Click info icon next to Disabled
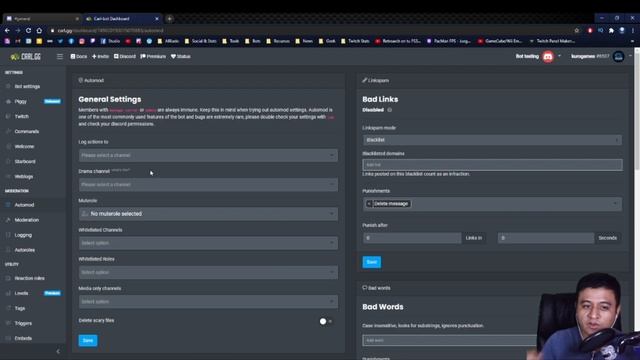640x360 pixels. (389, 110)
